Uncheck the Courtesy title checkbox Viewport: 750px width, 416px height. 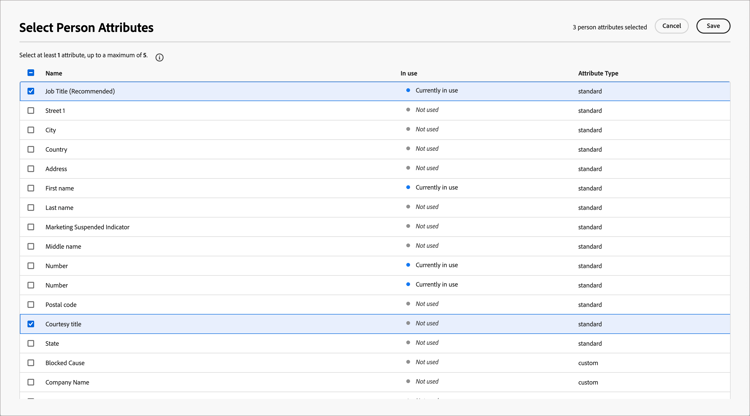coord(31,324)
